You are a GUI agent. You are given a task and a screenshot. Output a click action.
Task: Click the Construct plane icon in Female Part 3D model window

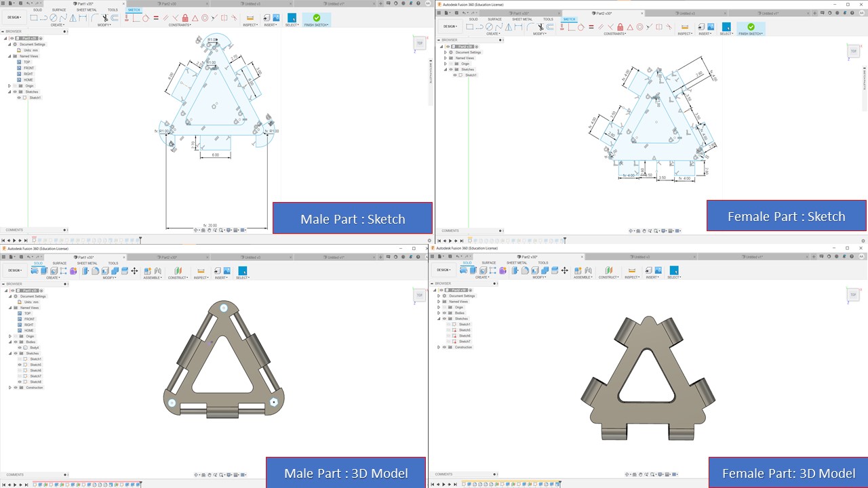point(608,270)
